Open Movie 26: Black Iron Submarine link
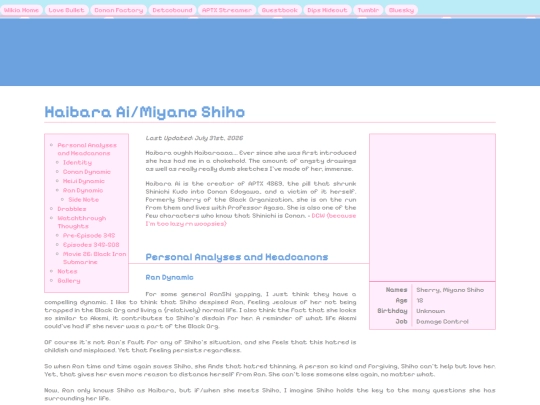 (94, 258)
